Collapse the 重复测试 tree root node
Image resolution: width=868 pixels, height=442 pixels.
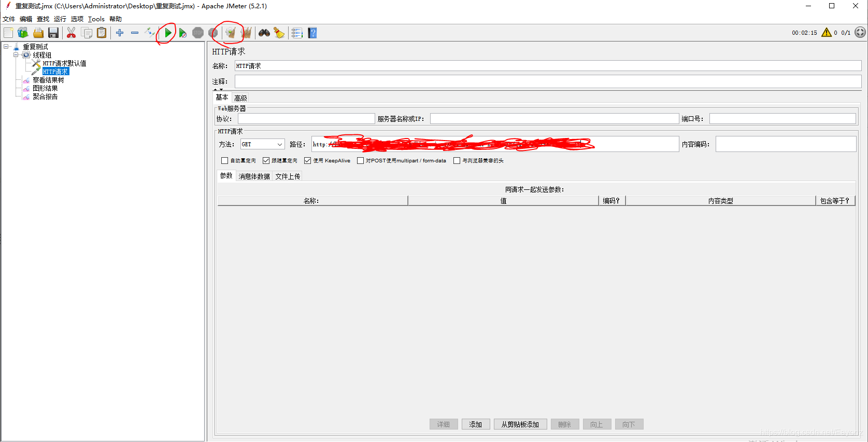tap(6, 47)
